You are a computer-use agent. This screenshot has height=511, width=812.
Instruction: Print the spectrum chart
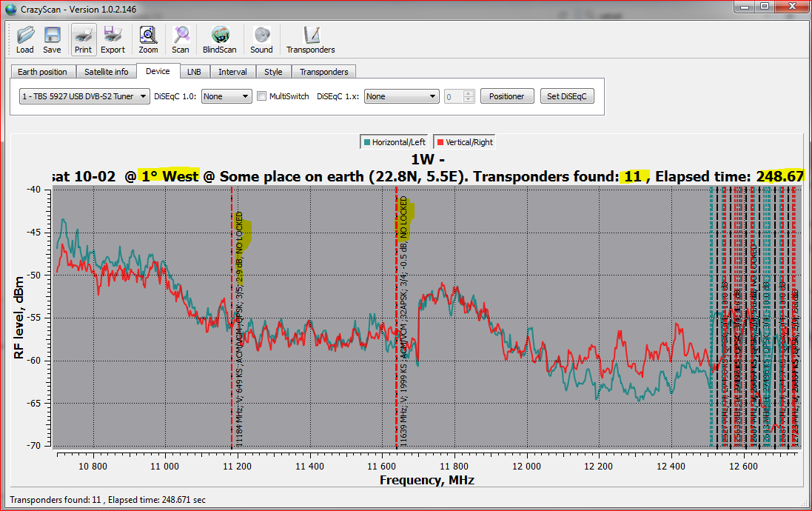point(83,40)
